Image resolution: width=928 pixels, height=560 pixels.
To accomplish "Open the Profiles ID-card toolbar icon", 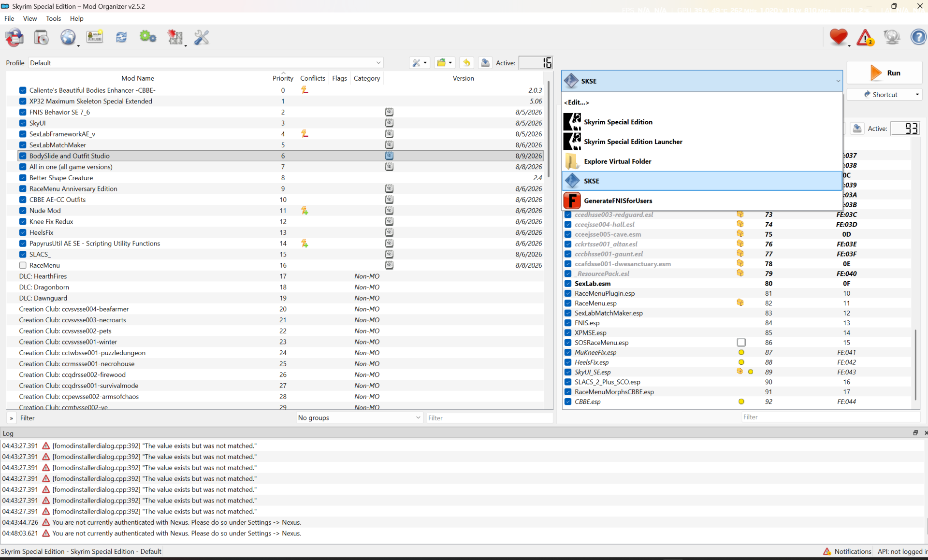I will tap(95, 37).
